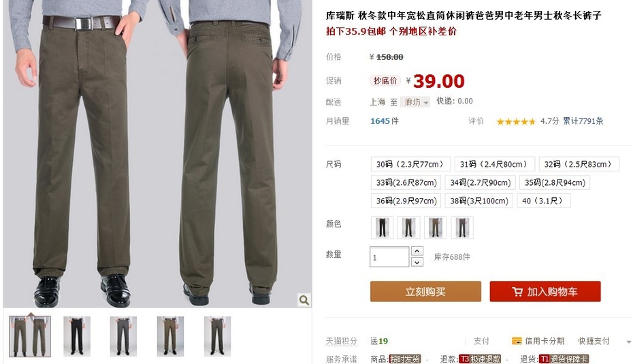
Task: Click the shopping cart icon on red button
Action: [x=517, y=291]
